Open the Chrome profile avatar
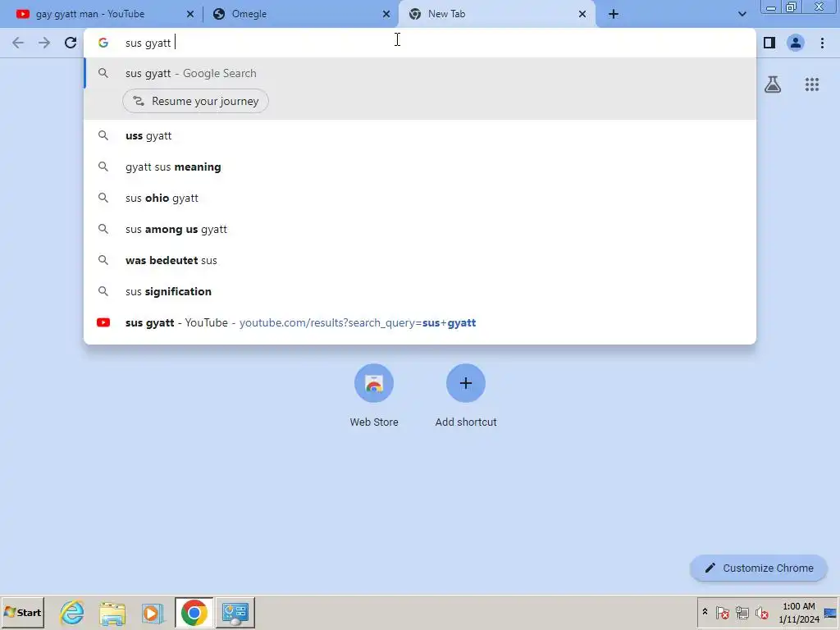The image size is (840, 630). coord(796,43)
